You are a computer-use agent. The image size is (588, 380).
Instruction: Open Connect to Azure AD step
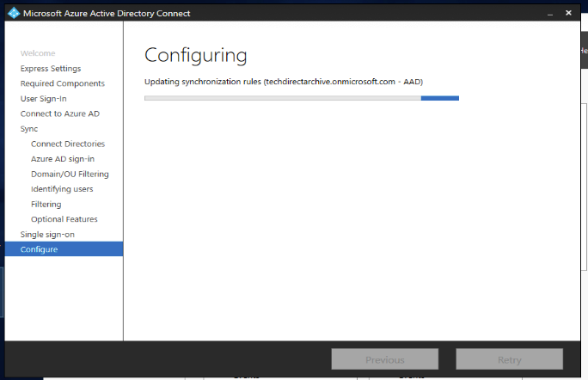(x=60, y=113)
